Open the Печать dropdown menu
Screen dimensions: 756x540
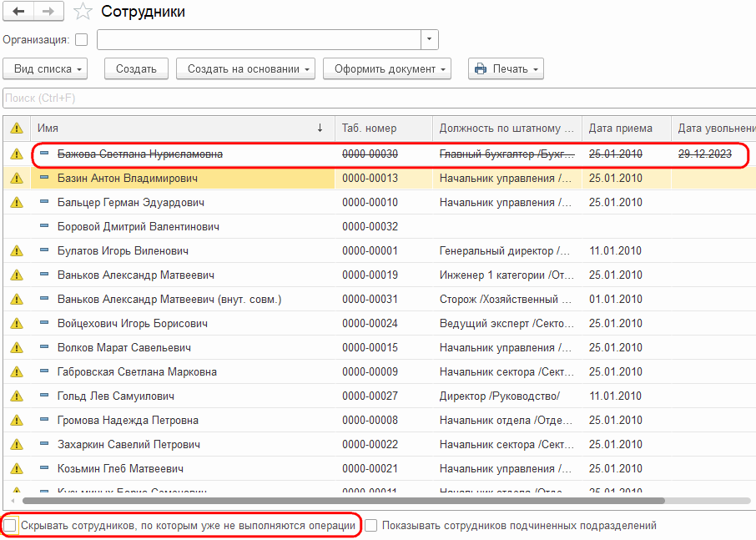506,69
